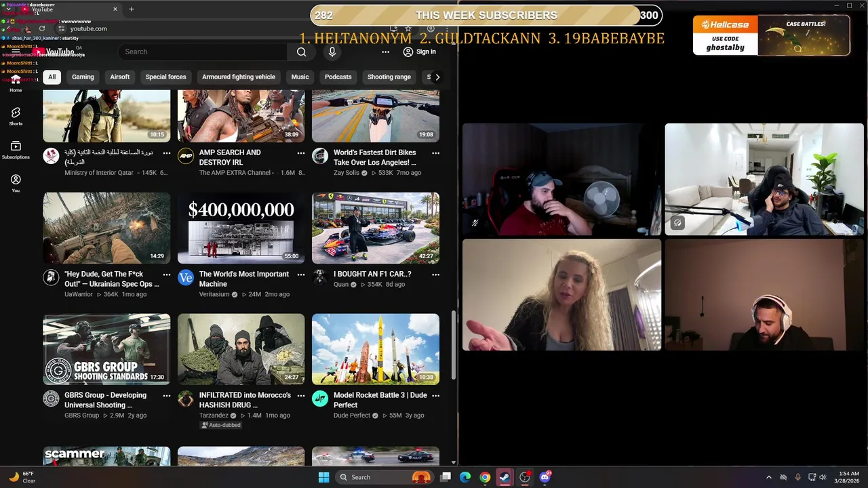
Task: Open the Veritasium channel avatar
Action: pos(185,277)
